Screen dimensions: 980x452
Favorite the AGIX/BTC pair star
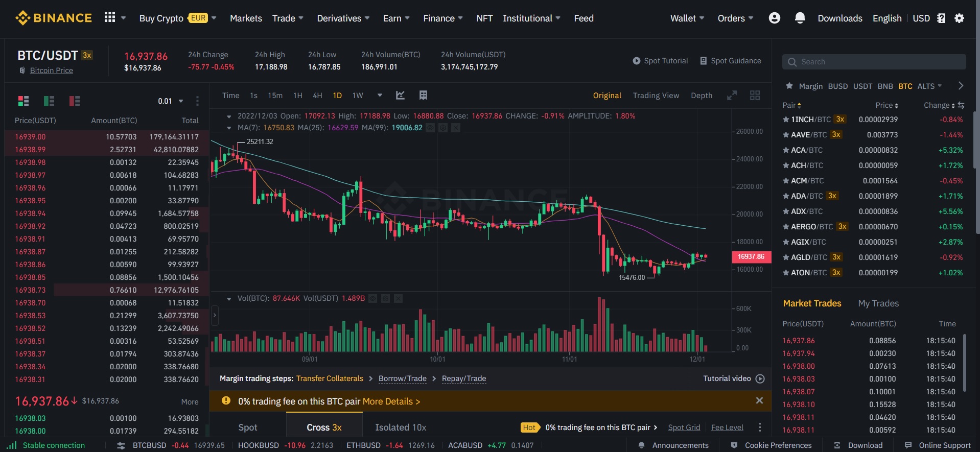[x=786, y=242]
